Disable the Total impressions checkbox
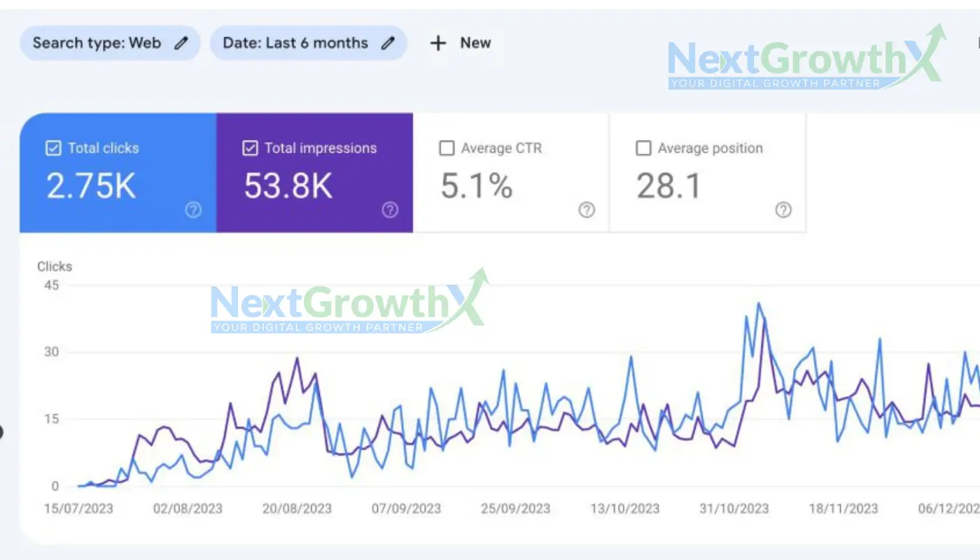Image resolution: width=980 pixels, height=560 pixels. 250,148
